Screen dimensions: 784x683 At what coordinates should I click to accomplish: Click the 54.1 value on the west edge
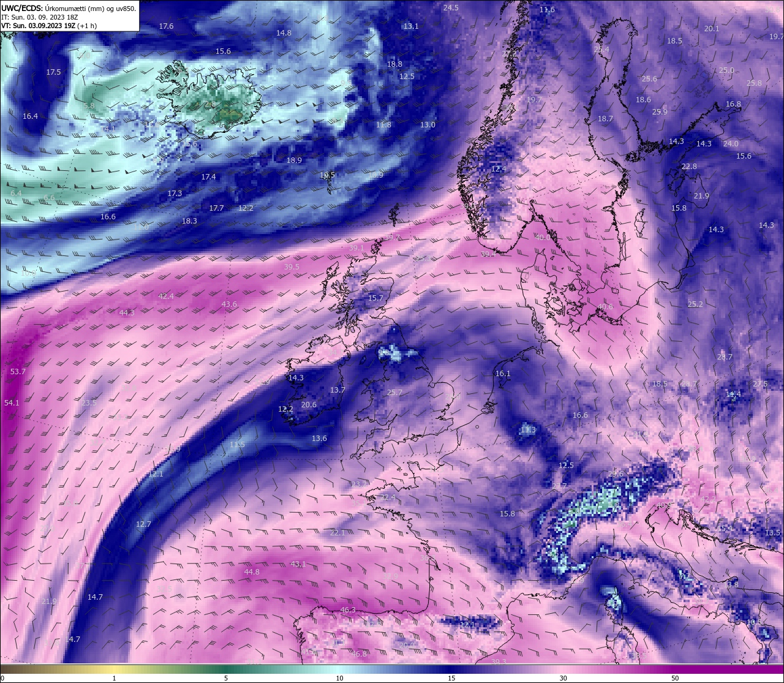(12, 403)
